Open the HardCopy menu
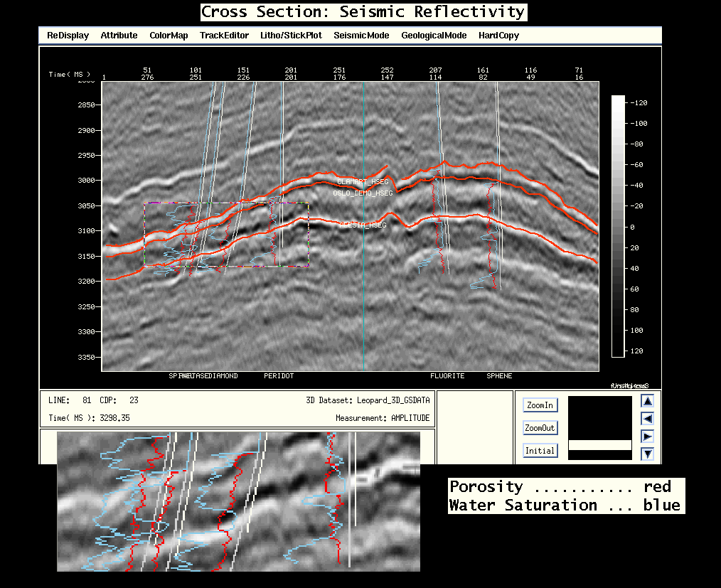Viewport: 721px width, 588px height. [x=498, y=36]
